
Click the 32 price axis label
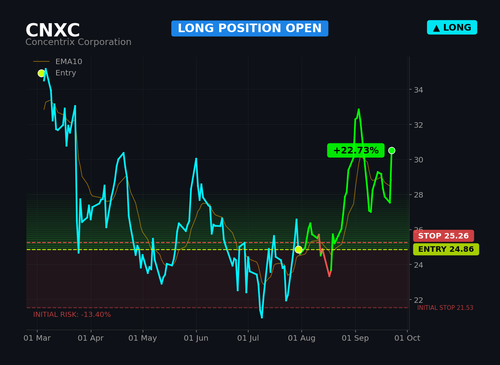[418, 125]
